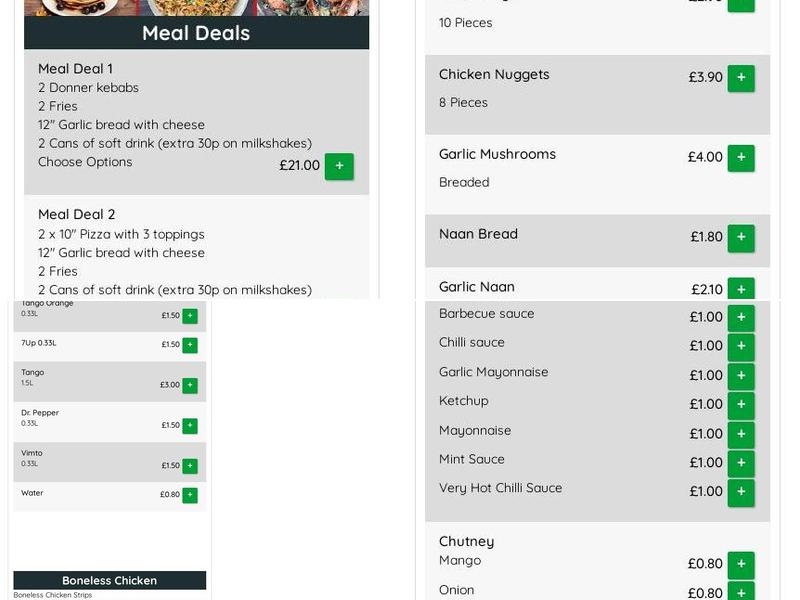This screenshot has height=600, width=800.
Task: Add Tango 1.5L bottle to the basket
Action: coord(190,385)
